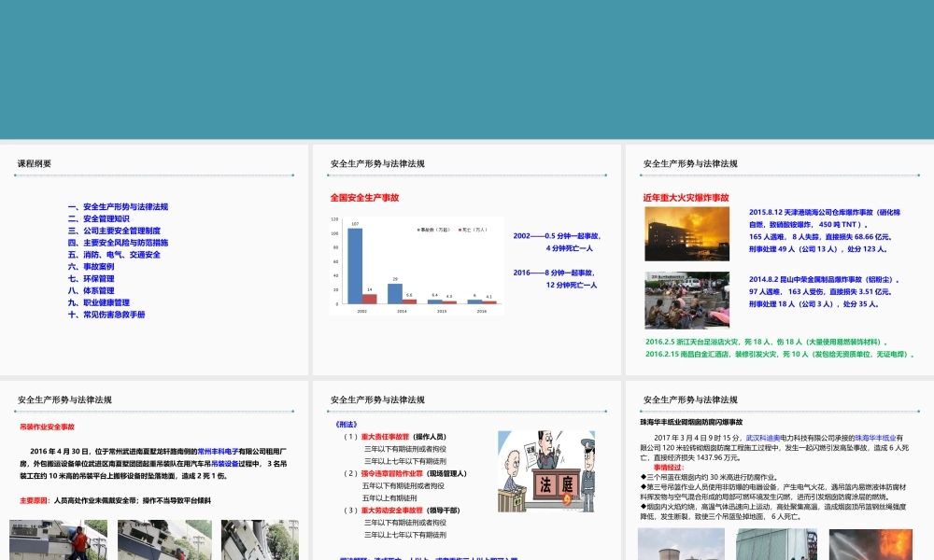
Task: Open the 吊装设备 hyperlink
Action: click(224, 464)
